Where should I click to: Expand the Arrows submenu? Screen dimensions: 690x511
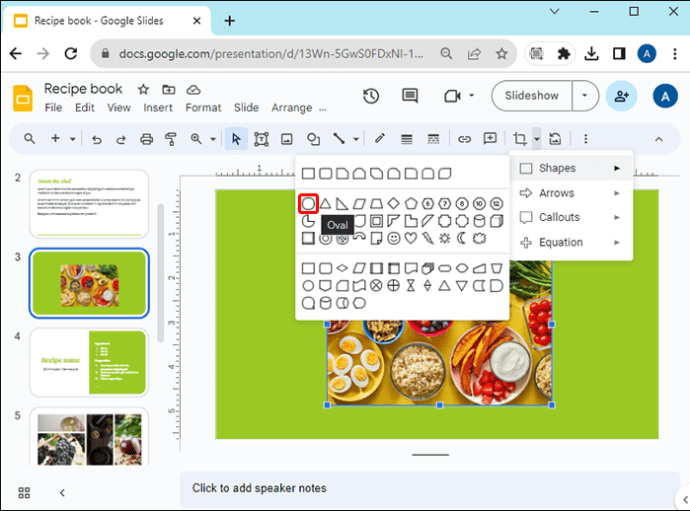572,193
